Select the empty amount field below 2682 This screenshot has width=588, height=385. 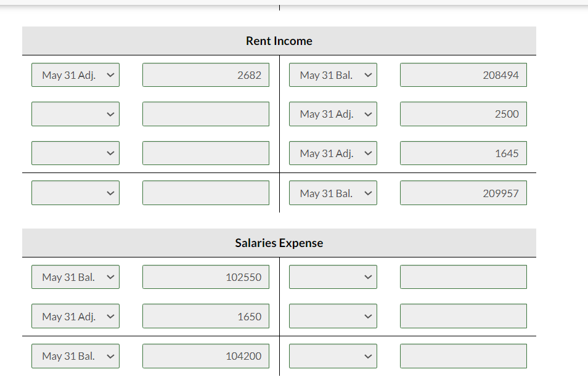(205, 114)
